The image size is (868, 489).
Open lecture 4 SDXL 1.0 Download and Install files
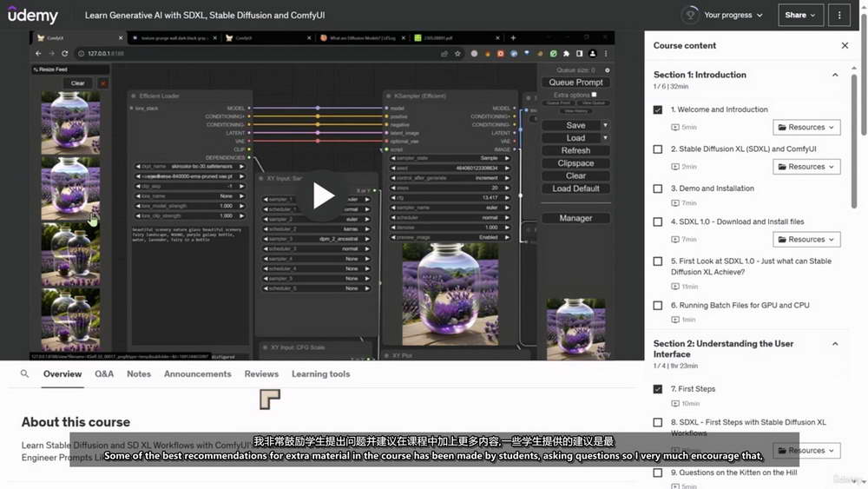point(737,221)
